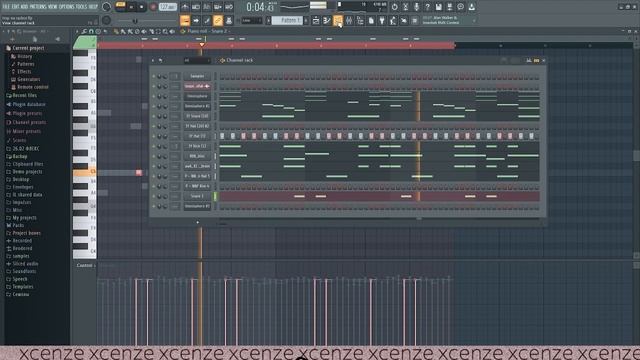Click the Pattern 1 selector
The width and height of the screenshot is (640, 360).
(x=287, y=20)
